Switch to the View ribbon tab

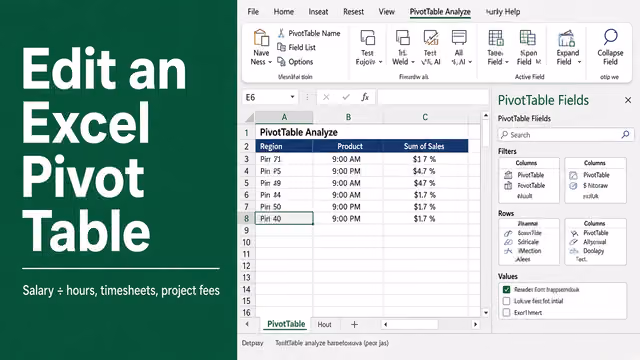click(x=386, y=12)
